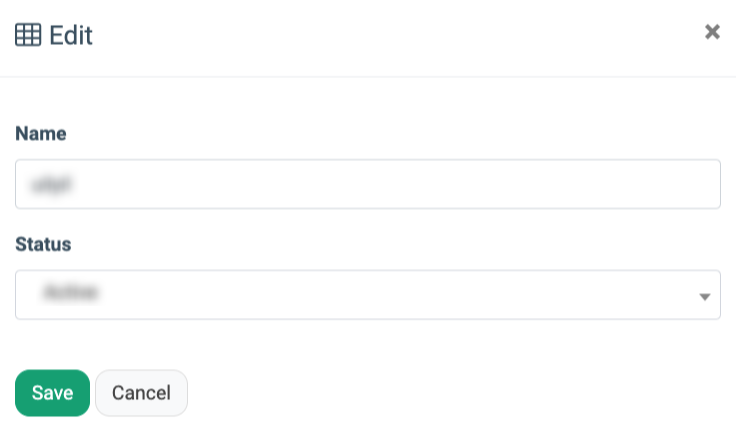Click the blank area below the Status dropdown
The width and height of the screenshot is (736, 432).
368,342
